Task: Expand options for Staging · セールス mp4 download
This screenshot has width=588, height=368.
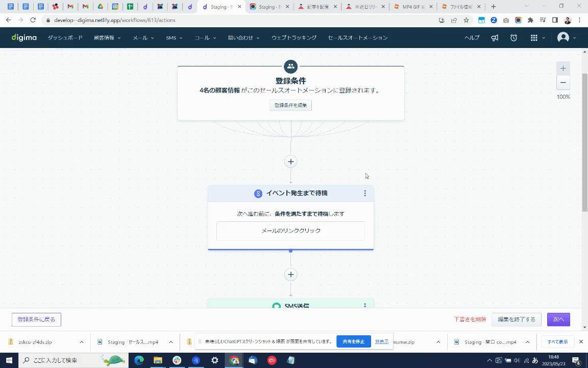Action: [x=170, y=342]
